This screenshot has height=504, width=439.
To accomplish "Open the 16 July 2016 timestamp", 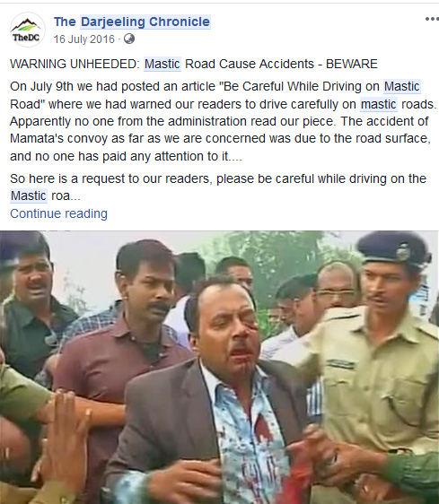I will pyautogui.click(x=84, y=39).
